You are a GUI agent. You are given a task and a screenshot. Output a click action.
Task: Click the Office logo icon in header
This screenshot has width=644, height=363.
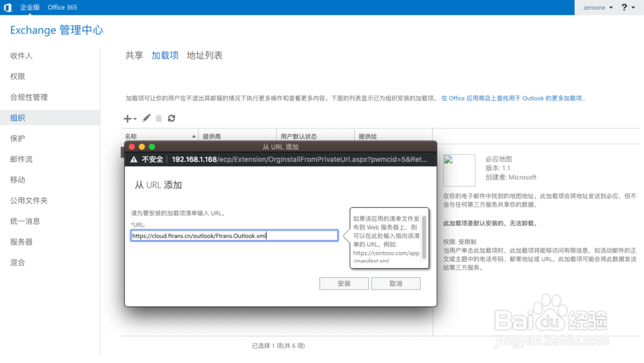(x=7, y=7)
